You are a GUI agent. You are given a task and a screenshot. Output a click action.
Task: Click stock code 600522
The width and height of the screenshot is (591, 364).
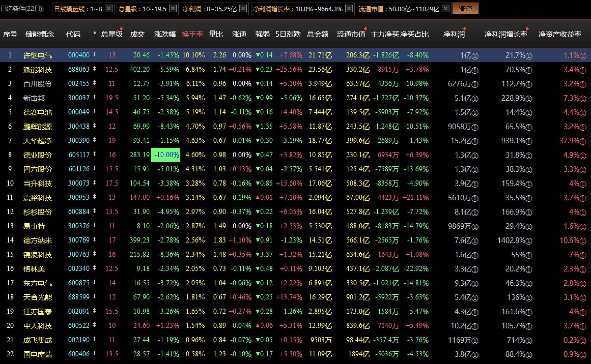[79, 326]
